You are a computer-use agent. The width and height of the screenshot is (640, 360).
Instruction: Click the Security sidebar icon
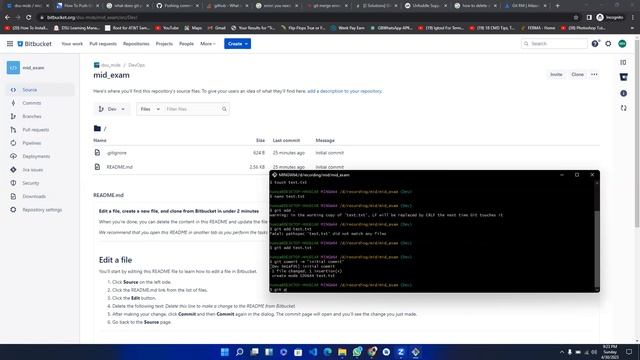coord(13,183)
